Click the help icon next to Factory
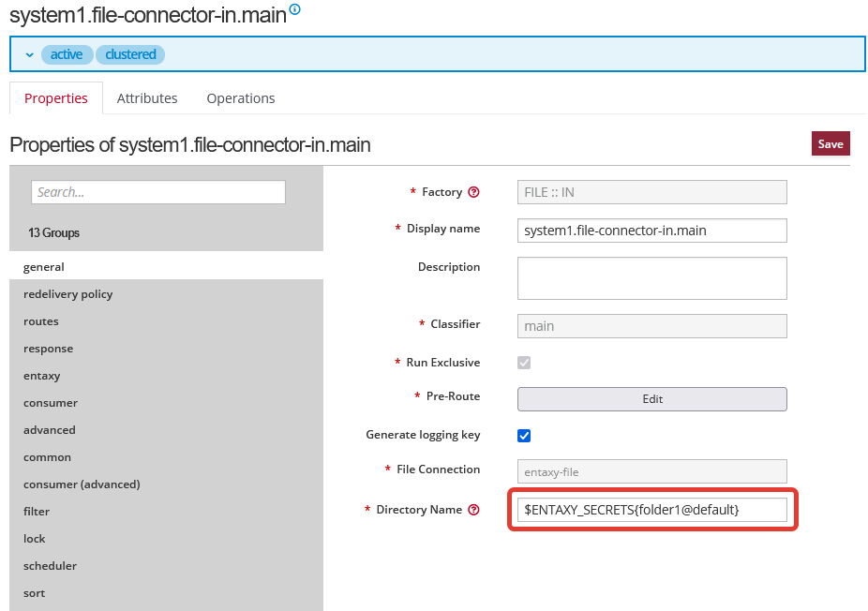 point(473,192)
